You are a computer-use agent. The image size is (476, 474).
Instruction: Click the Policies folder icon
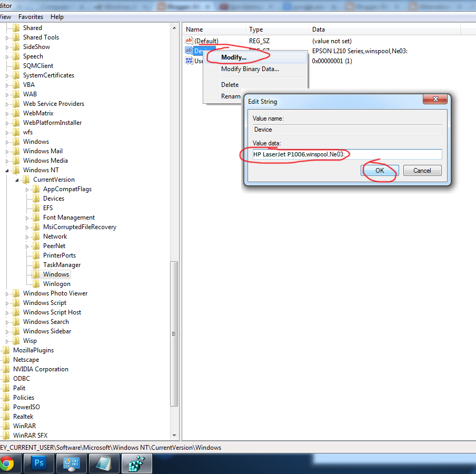(6, 398)
